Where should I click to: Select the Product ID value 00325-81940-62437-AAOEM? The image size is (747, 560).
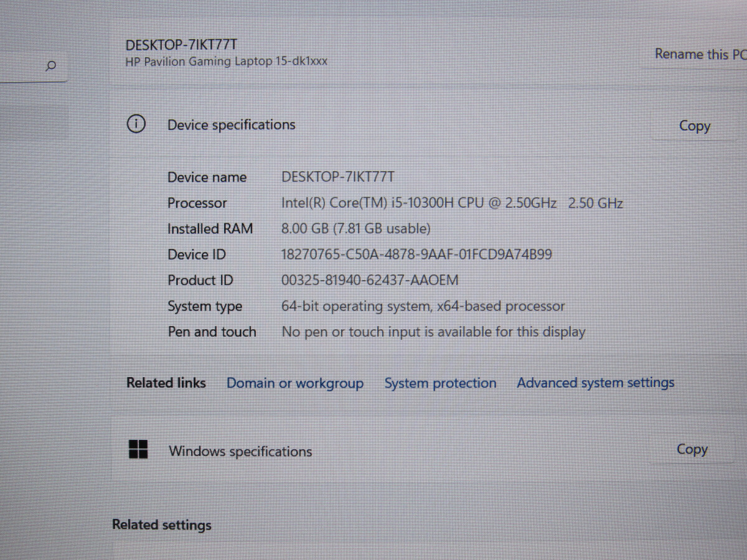(x=370, y=280)
